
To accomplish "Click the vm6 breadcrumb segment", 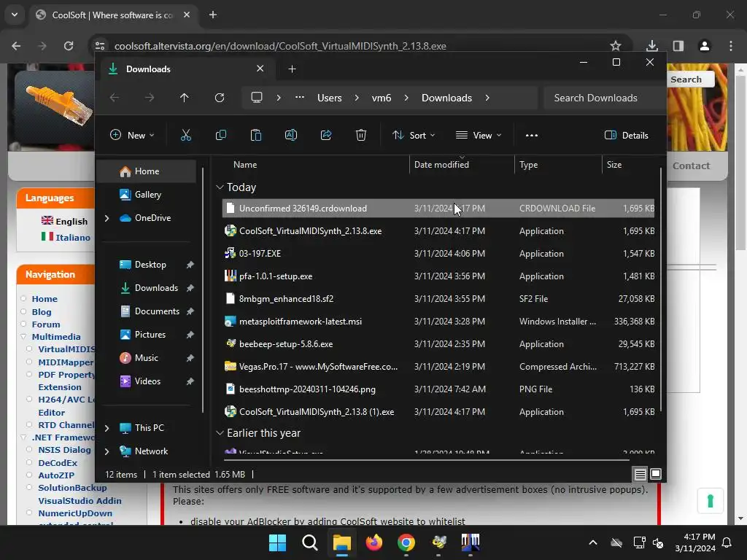I will [x=381, y=98].
